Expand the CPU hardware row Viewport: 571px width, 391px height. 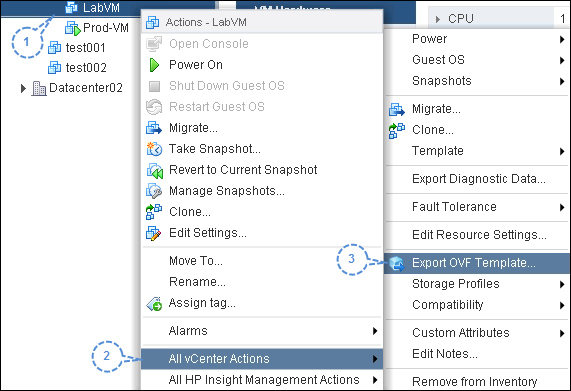(438, 19)
